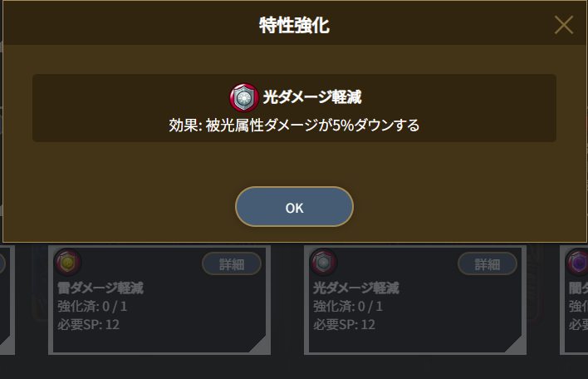Click the 光ダメージ軽減 card title below the dialog
This screenshot has width=588, height=379.
356,288
